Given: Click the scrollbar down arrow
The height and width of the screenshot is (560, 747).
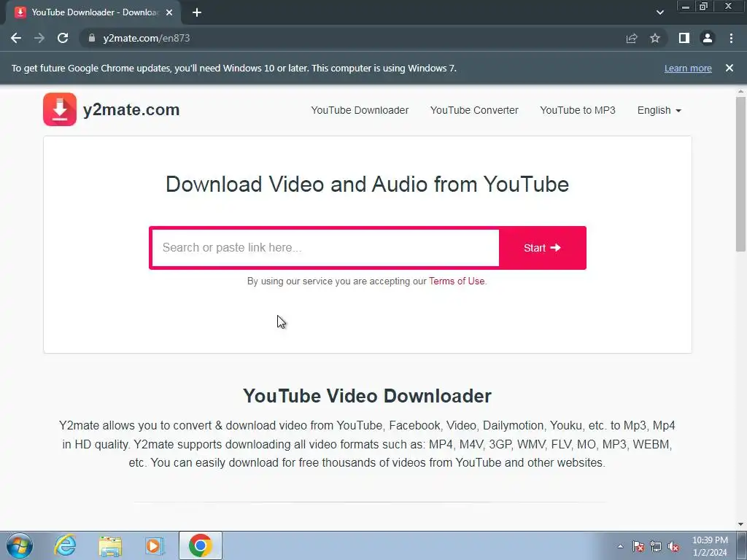Looking at the screenshot, I should coord(740,524).
